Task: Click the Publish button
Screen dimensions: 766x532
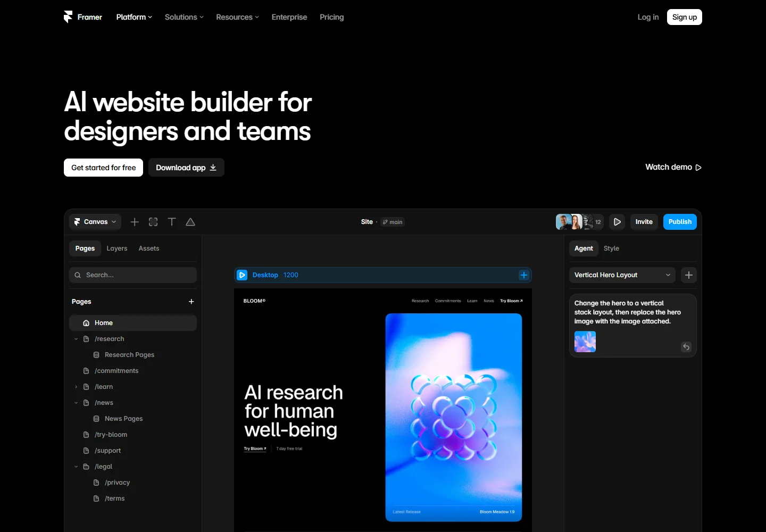Action: [680, 222]
